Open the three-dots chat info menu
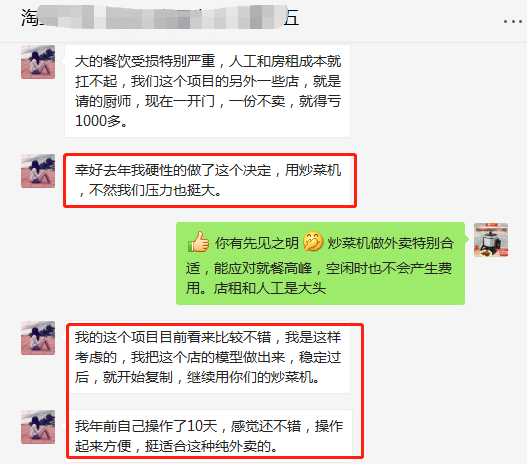The image size is (527, 464). (513, 22)
